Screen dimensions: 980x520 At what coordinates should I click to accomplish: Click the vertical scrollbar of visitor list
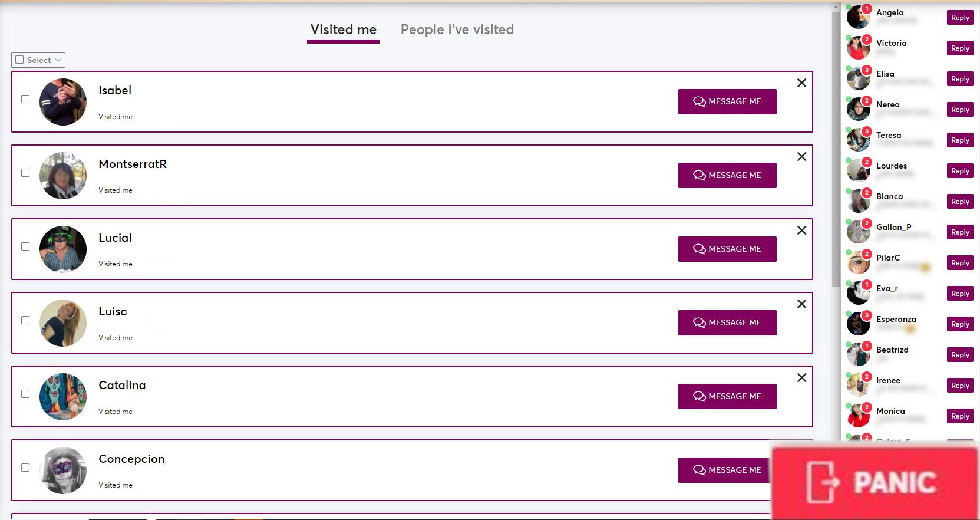(835, 147)
